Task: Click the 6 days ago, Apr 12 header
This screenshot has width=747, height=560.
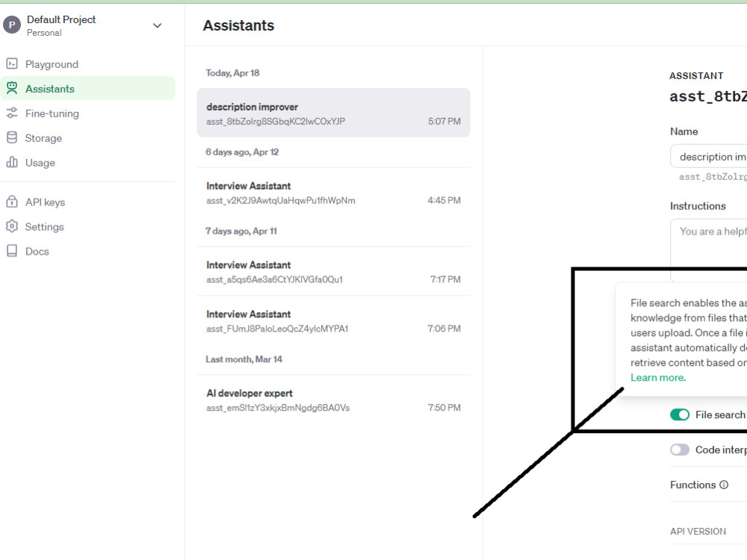Action: (242, 152)
